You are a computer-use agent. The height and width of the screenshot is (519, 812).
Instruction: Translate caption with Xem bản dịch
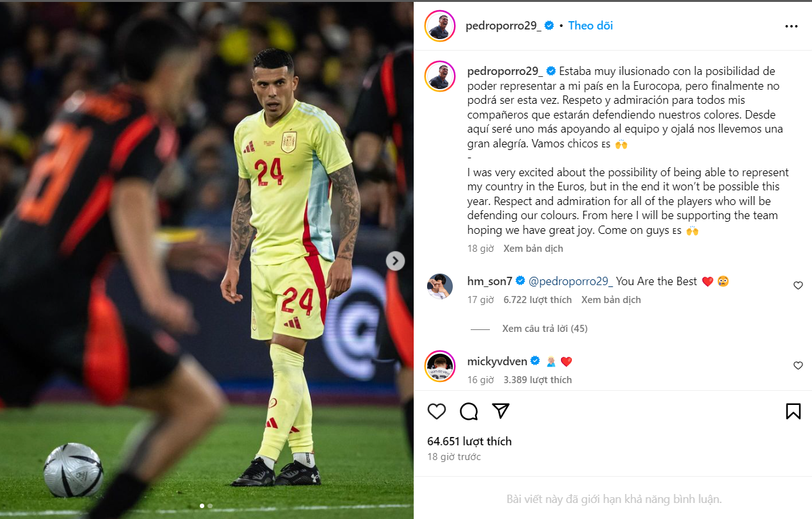click(x=533, y=249)
